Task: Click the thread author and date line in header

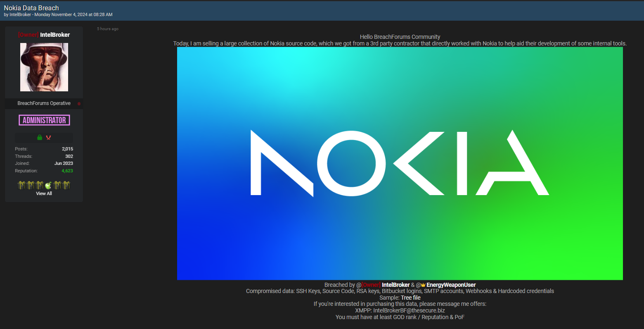Action: click(x=58, y=14)
